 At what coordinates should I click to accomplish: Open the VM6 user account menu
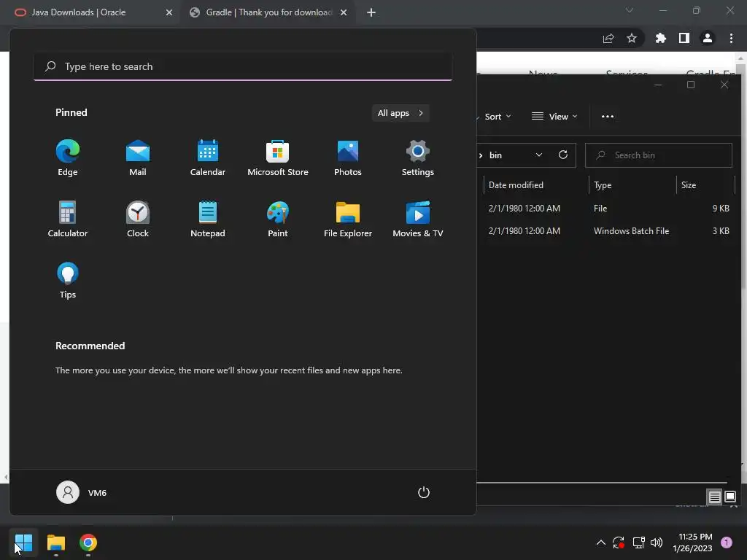coord(82,492)
